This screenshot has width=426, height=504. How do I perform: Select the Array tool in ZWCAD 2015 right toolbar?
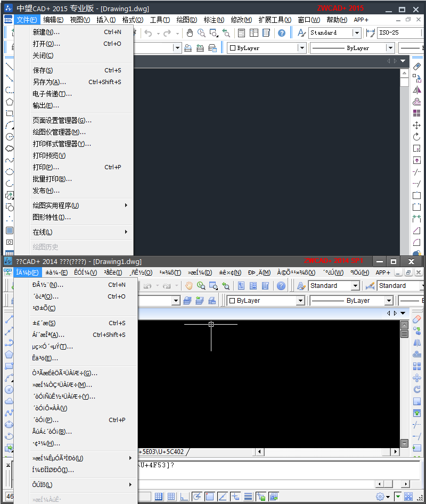tap(416, 113)
